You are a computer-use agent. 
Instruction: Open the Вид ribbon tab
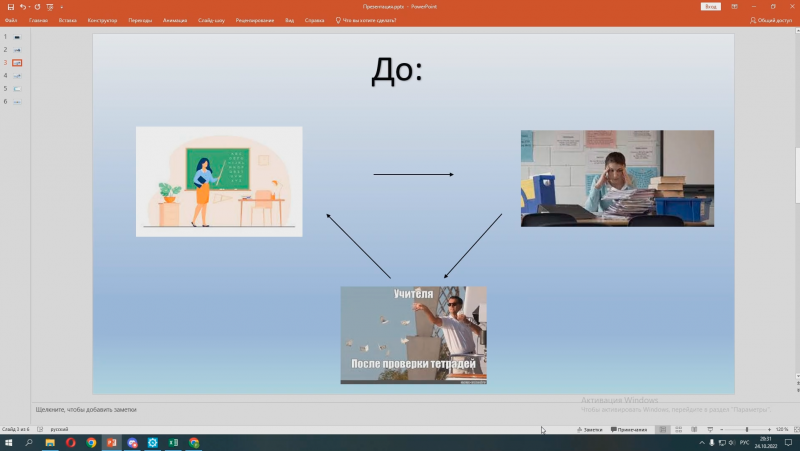pos(289,20)
